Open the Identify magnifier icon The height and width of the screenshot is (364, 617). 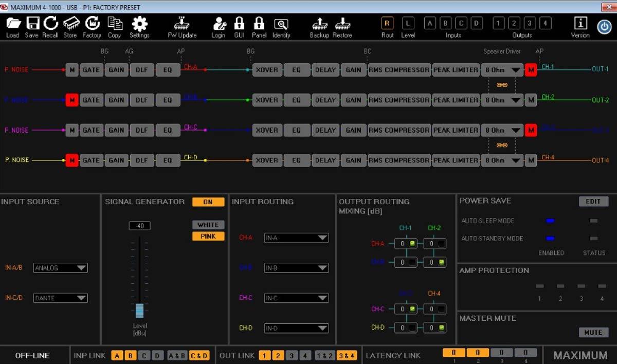click(281, 24)
